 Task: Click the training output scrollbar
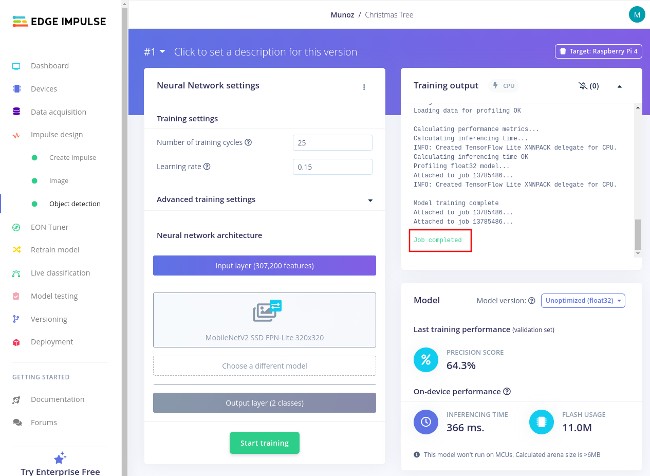(636, 236)
